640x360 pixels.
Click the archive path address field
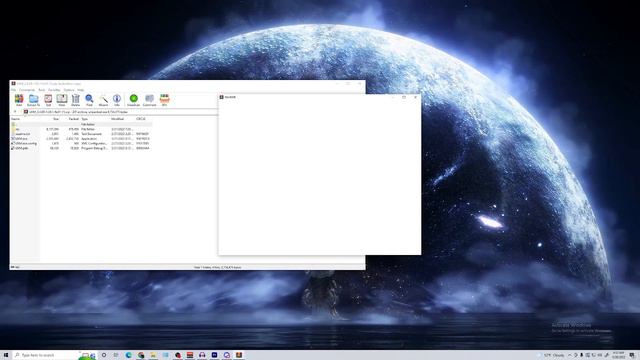click(x=120, y=112)
